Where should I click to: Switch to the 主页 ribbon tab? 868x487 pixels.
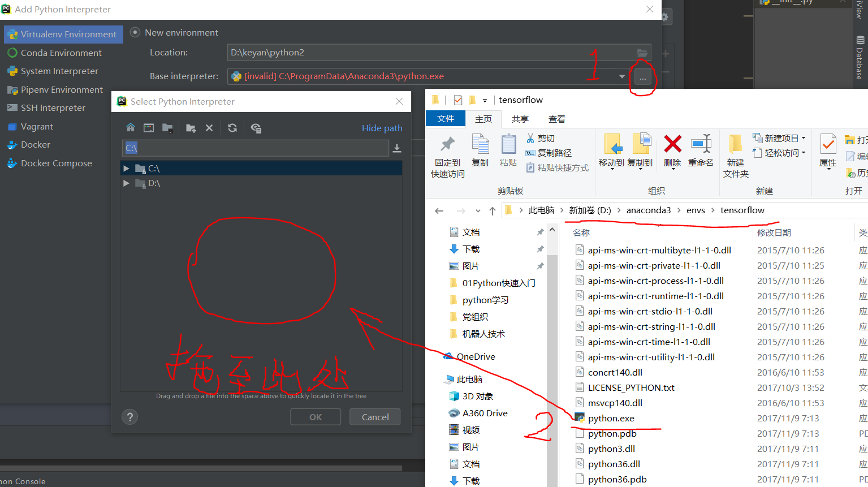[x=483, y=119]
